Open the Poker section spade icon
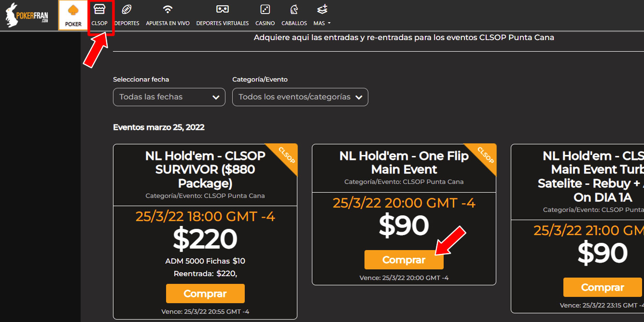Image resolution: width=644 pixels, height=322 pixels. click(x=73, y=11)
